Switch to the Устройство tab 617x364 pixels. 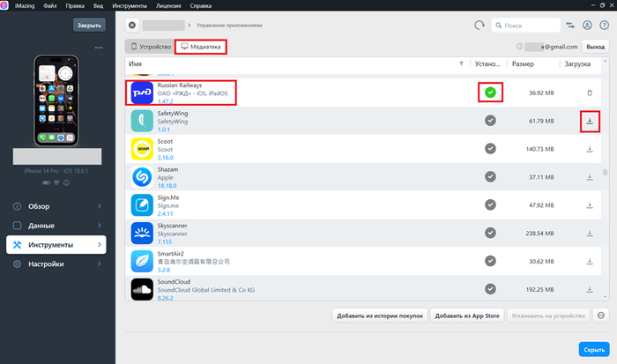click(150, 47)
